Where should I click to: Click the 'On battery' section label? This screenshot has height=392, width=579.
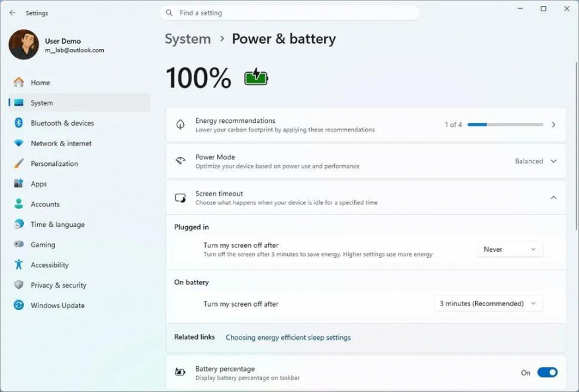[191, 282]
